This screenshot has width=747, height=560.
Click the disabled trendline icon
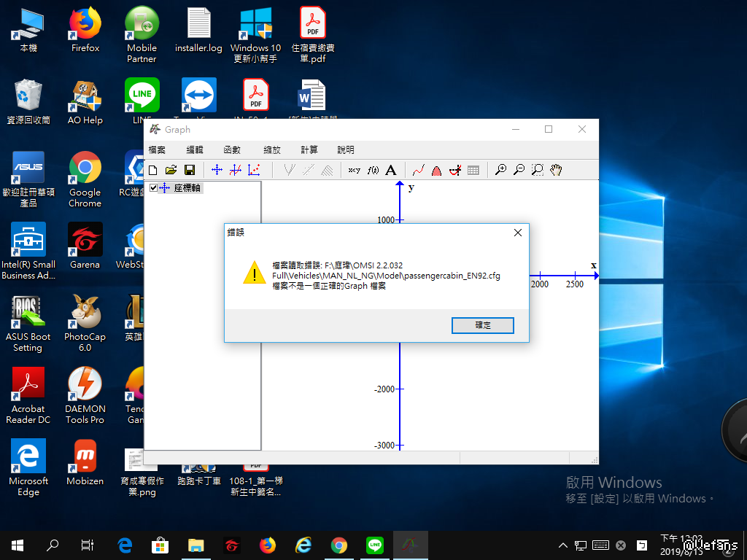coord(309,170)
